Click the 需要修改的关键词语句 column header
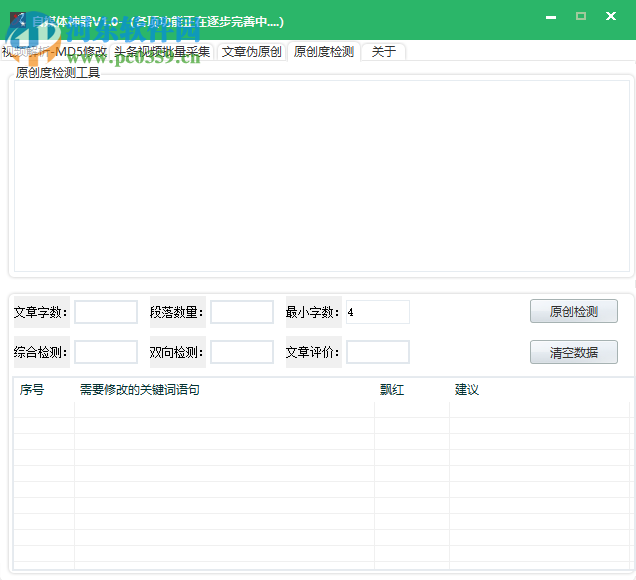636x580 pixels. click(224, 390)
